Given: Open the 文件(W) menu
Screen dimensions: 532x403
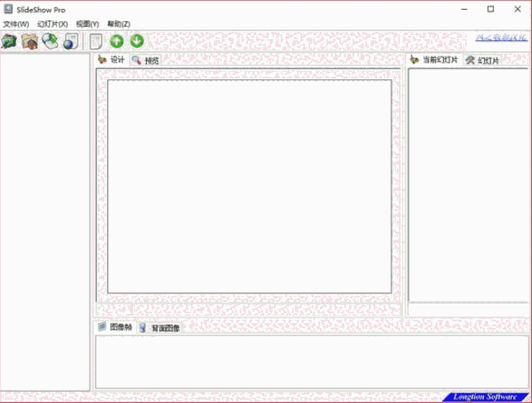Looking at the screenshot, I should click(x=16, y=24).
